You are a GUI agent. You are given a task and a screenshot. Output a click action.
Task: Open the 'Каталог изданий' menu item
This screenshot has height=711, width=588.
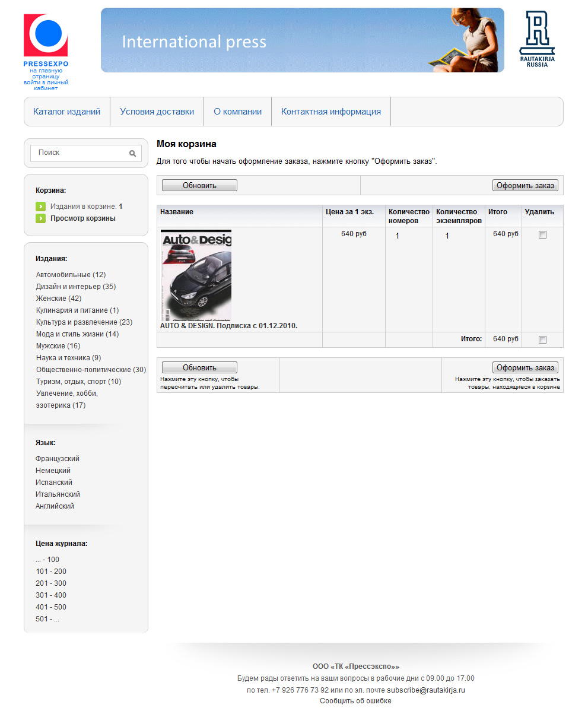(x=67, y=112)
